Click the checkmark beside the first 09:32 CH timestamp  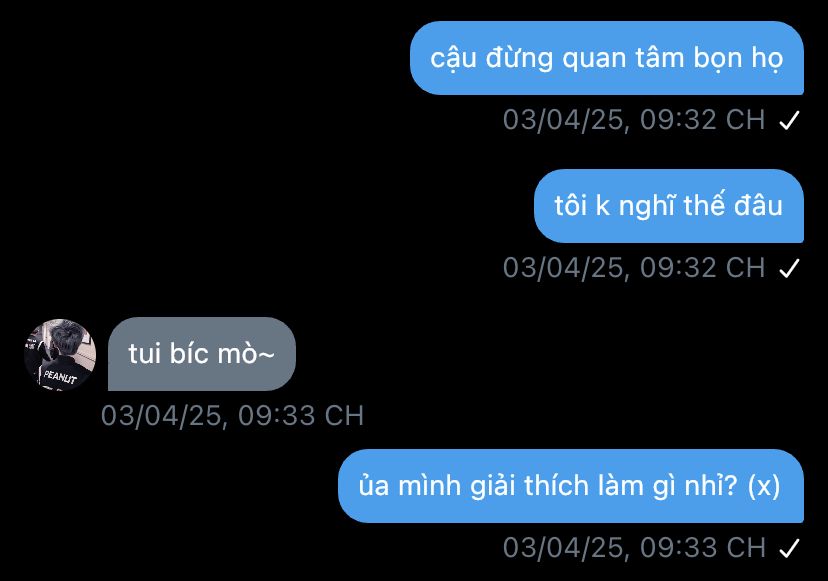coord(789,120)
